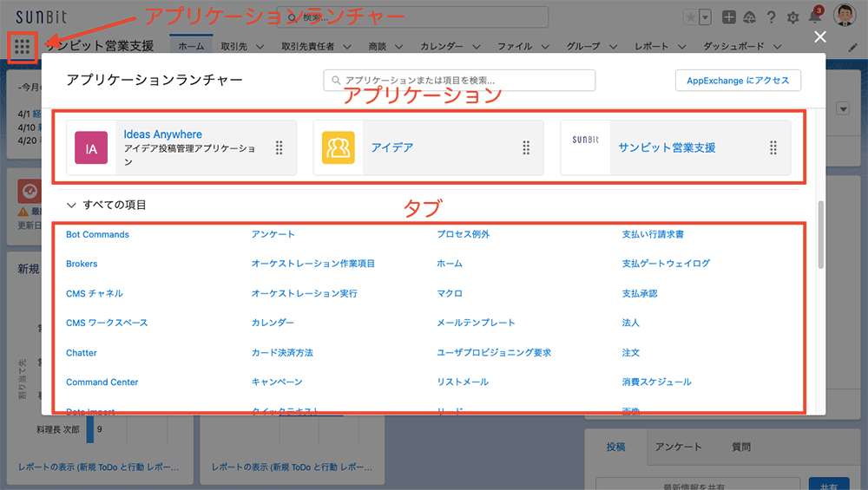Expand the グループ tab dropdown chevron
868x490 pixels.
pyautogui.click(x=614, y=47)
